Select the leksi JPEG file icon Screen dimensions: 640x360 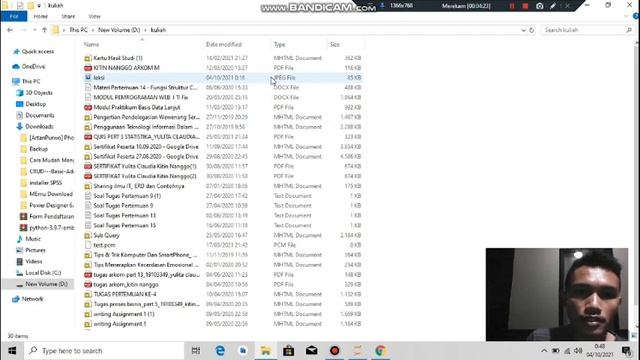pyautogui.click(x=88, y=78)
